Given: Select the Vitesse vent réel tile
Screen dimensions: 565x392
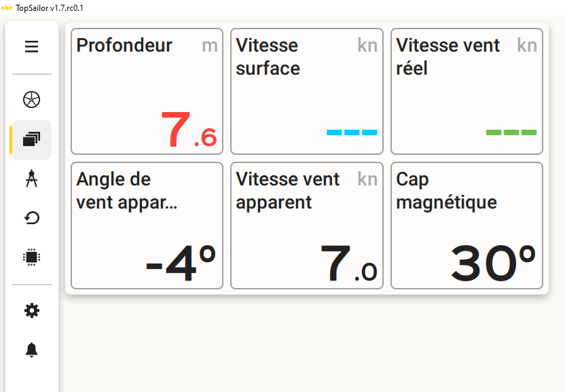Looking at the screenshot, I should click(467, 92).
